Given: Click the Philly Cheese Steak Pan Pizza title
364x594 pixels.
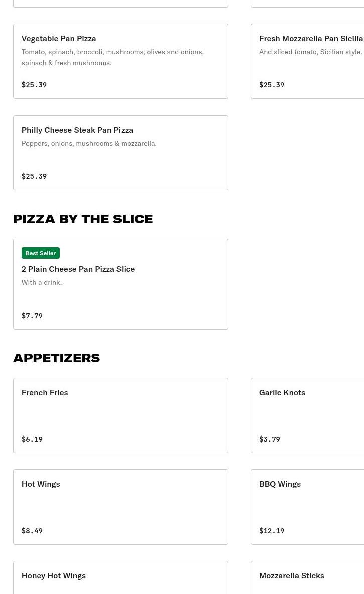Looking at the screenshot, I should (77, 130).
